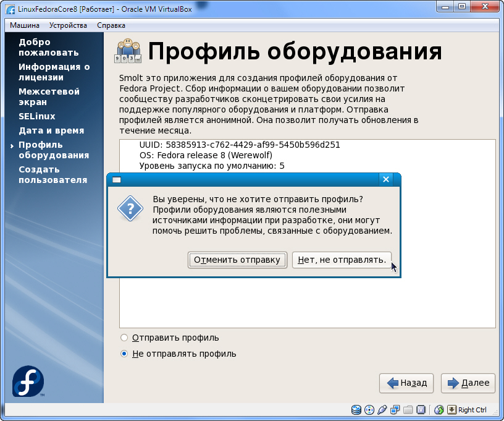Click the question mark icon in the dialog
504x421 pixels.
(130, 208)
